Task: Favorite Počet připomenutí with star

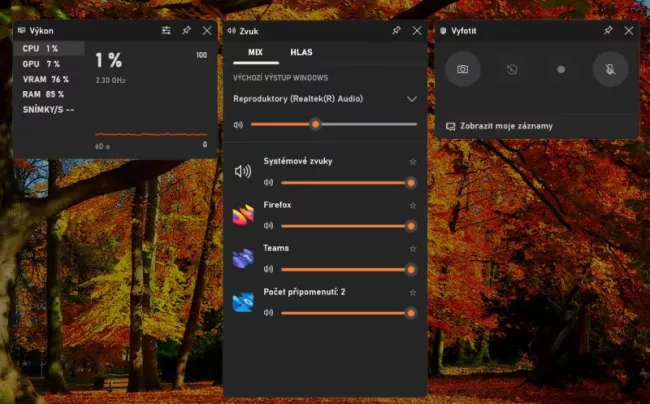Action: [412, 293]
